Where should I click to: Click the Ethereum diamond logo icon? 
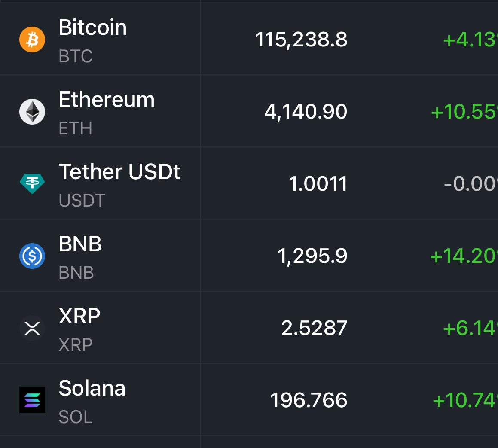[32, 112]
